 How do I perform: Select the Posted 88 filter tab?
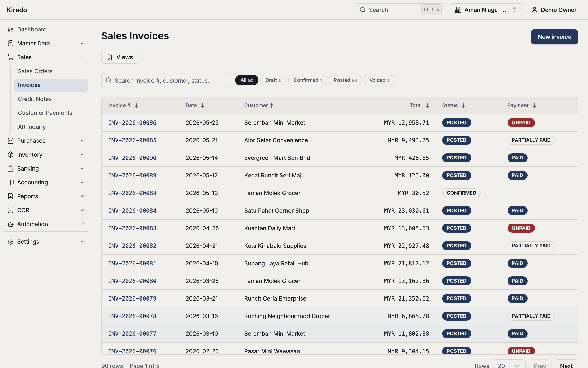pyautogui.click(x=345, y=80)
